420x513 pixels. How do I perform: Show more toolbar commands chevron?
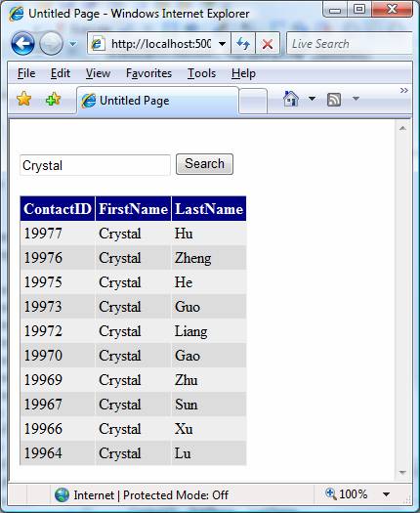coord(404,90)
